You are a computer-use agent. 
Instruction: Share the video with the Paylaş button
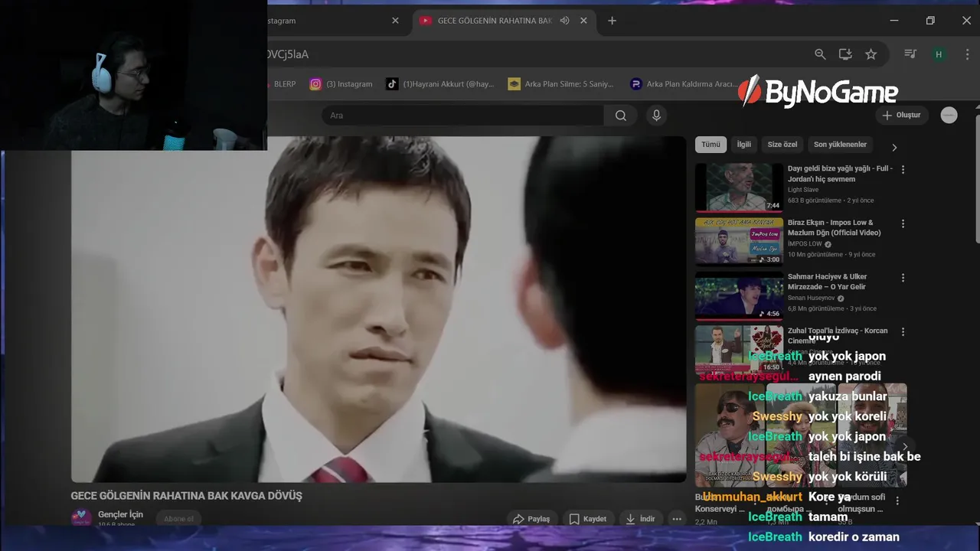point(531,519)
